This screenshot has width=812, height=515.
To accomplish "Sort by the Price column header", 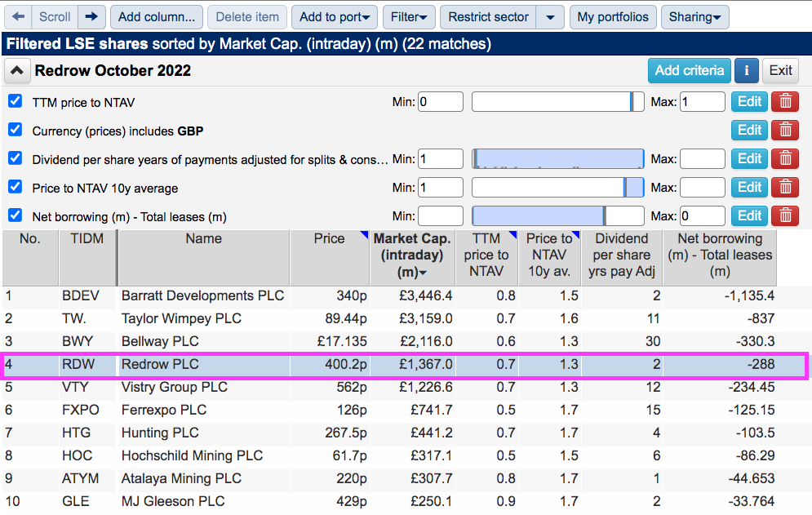I will pyautogui.click(x=330, y=258).
